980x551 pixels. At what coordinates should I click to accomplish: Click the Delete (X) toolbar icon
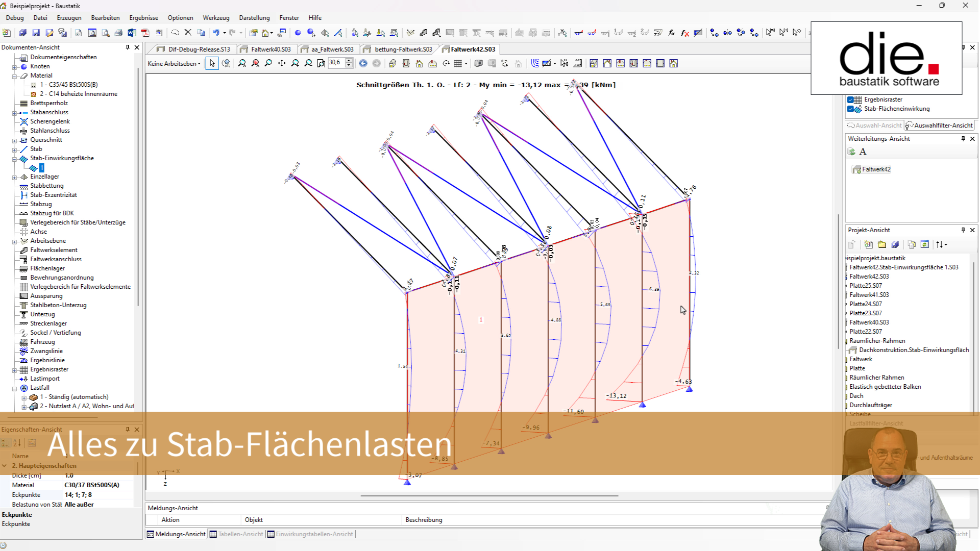[x=188, y=33]
